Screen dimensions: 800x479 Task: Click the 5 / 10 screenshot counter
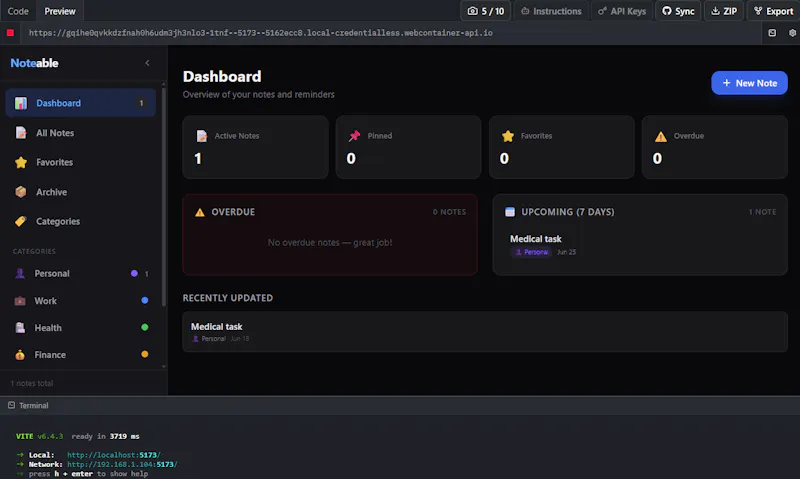pyautogui.click(x=485, y=11)
